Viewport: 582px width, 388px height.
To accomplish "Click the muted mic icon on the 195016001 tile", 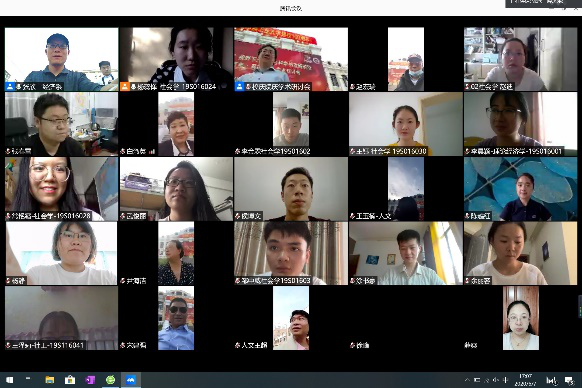I will coord(468,151).
